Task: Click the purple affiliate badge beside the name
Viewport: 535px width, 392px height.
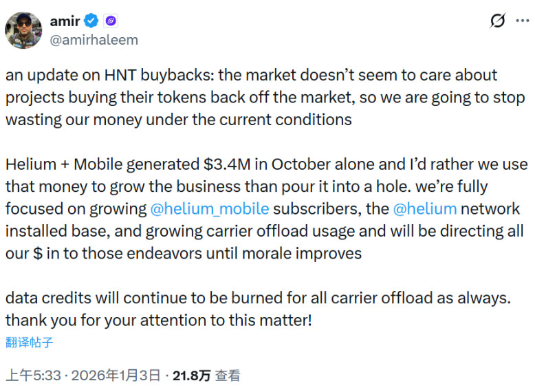Action: pos(111,21)
